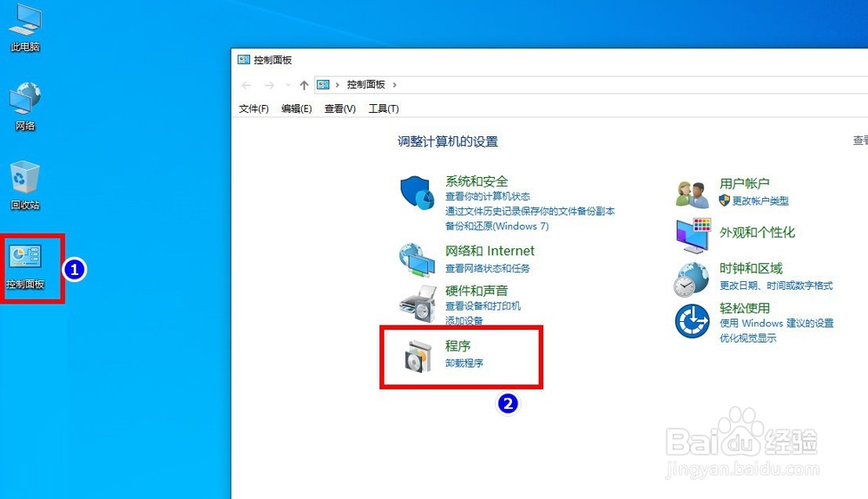Expand chevron after 控制面板 in address bar

pos(395,85)
